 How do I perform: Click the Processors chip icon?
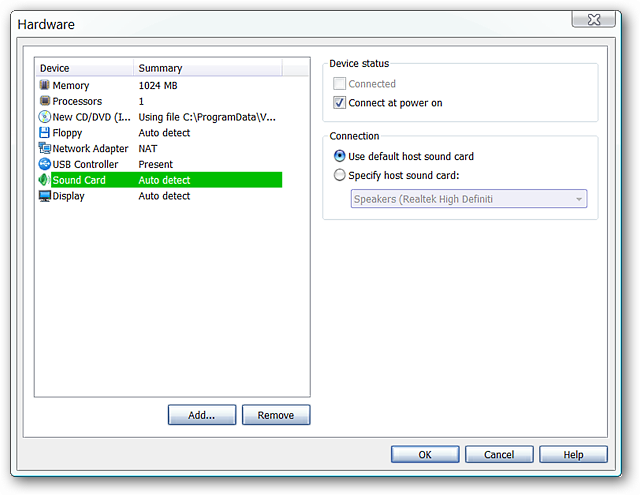44,101
